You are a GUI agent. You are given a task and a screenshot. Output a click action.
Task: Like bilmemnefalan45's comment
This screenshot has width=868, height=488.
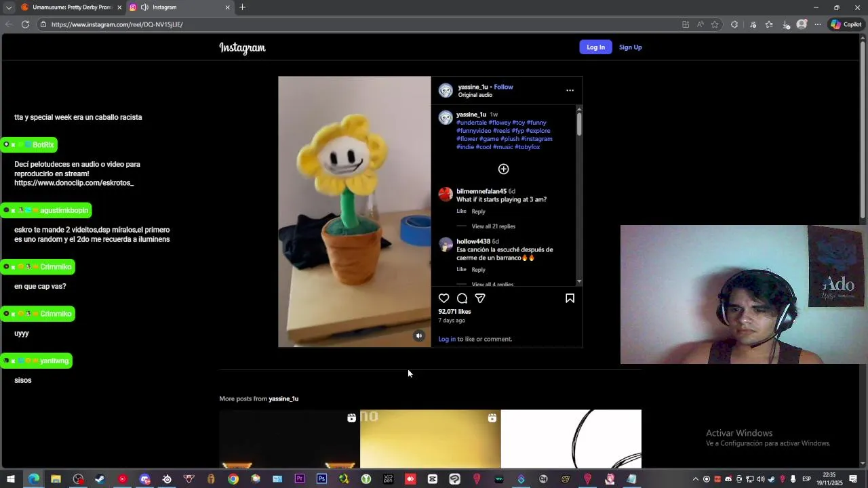coord(461,211)
